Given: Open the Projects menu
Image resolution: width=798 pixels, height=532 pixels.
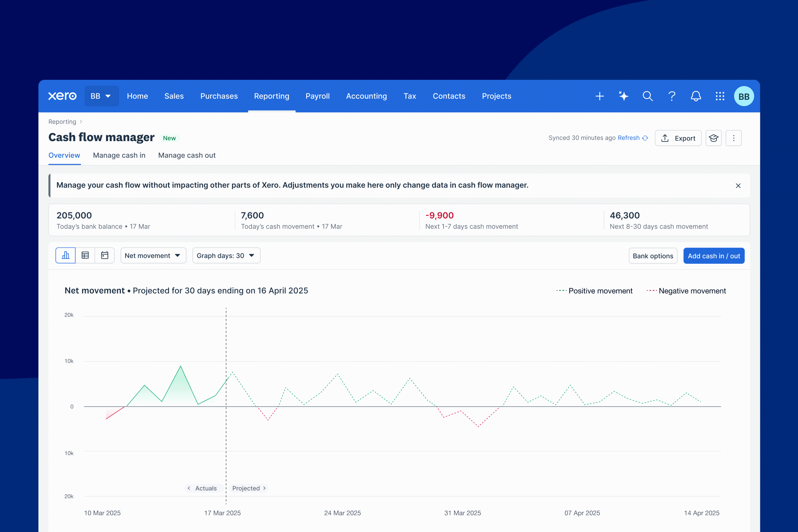Looking at the screenshot, I should pyautogui.click(x=497, y=96).
